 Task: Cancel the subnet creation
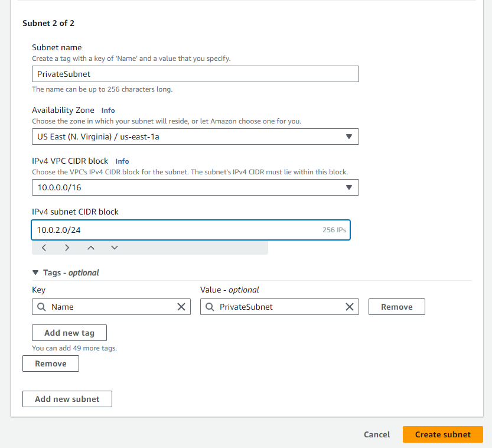(x=376, y=434)
